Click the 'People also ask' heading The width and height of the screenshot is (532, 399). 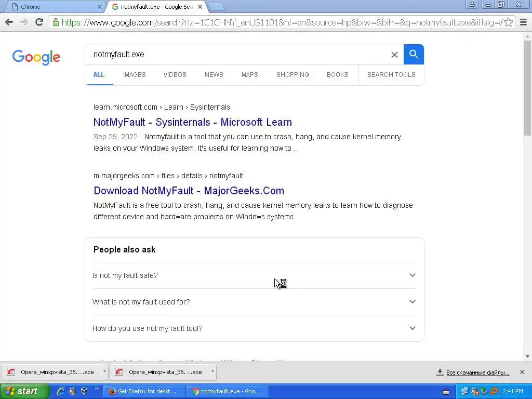tap(124, 250)
